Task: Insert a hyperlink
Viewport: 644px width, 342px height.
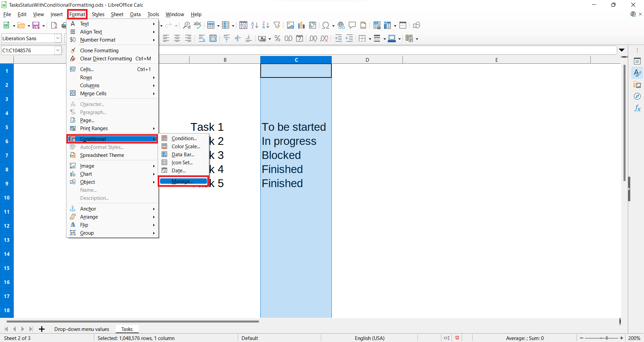Action: [341, 25]
